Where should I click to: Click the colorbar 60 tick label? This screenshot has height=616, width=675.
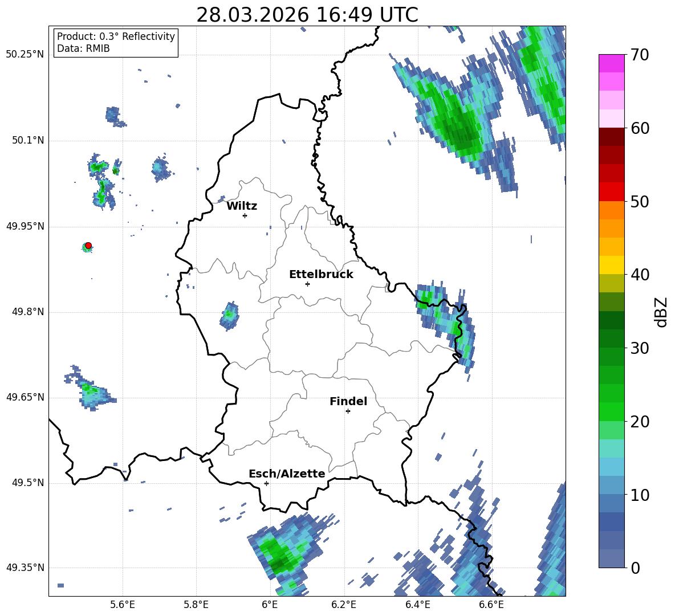(x=640, y=128)
